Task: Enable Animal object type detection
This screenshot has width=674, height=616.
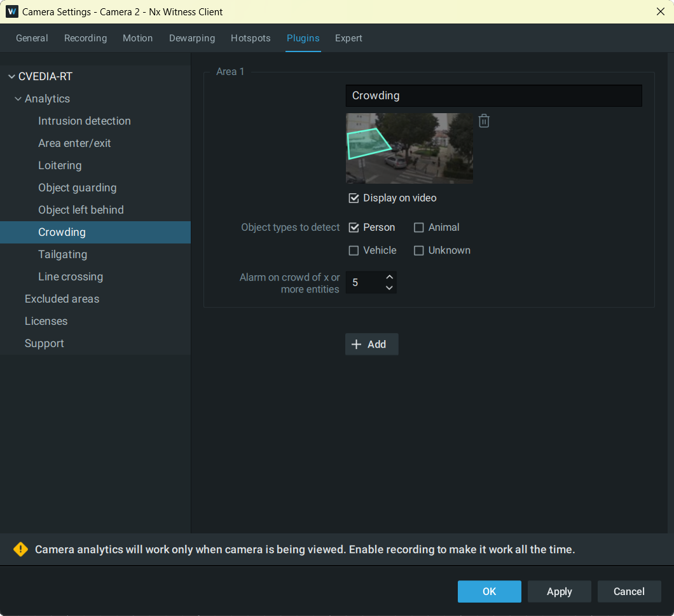Action: pos(418,228)
